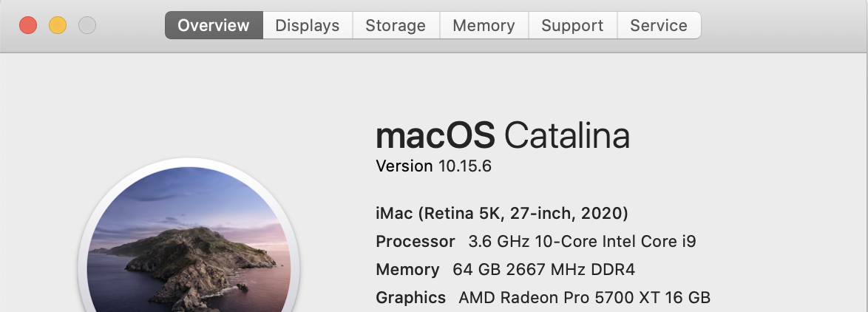The image size is (868, 312).
Task: Click the macOS Catalina island artwork
Action: [x=189, y=251]
